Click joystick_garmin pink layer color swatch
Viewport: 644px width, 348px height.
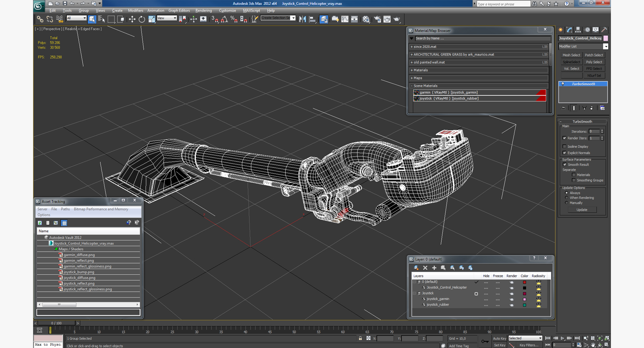524,299
